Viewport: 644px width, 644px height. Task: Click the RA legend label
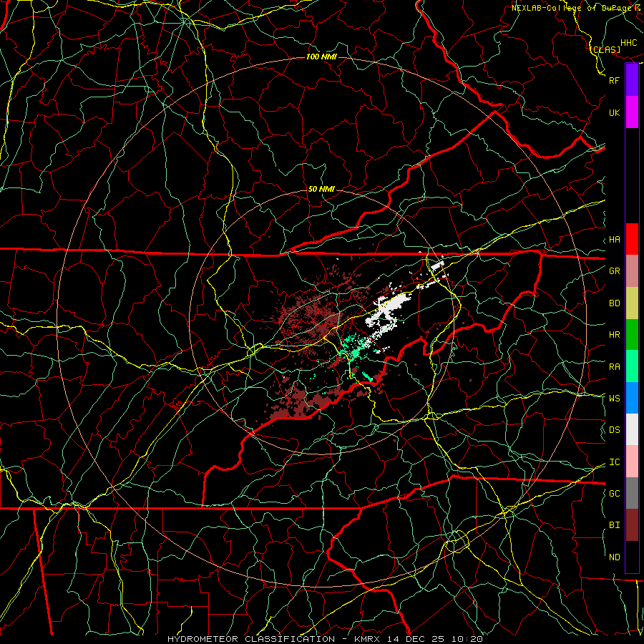pyautogui.click(x=614, y=367)
